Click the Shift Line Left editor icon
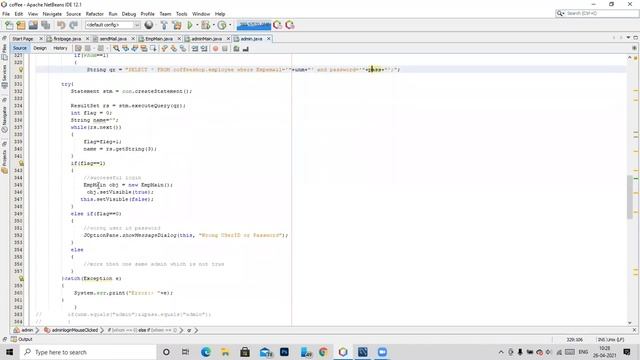Viewport: 640px width, 360px height. tap(195, 49)
